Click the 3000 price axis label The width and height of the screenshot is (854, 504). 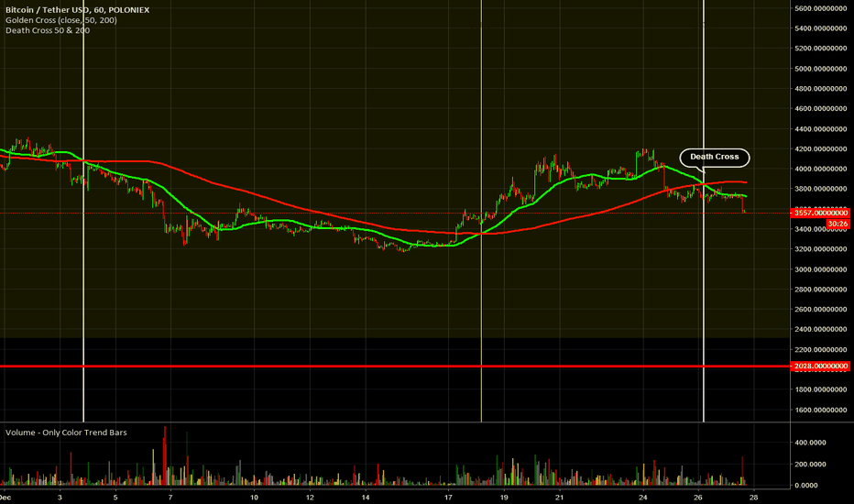click(x=820, y=269)
